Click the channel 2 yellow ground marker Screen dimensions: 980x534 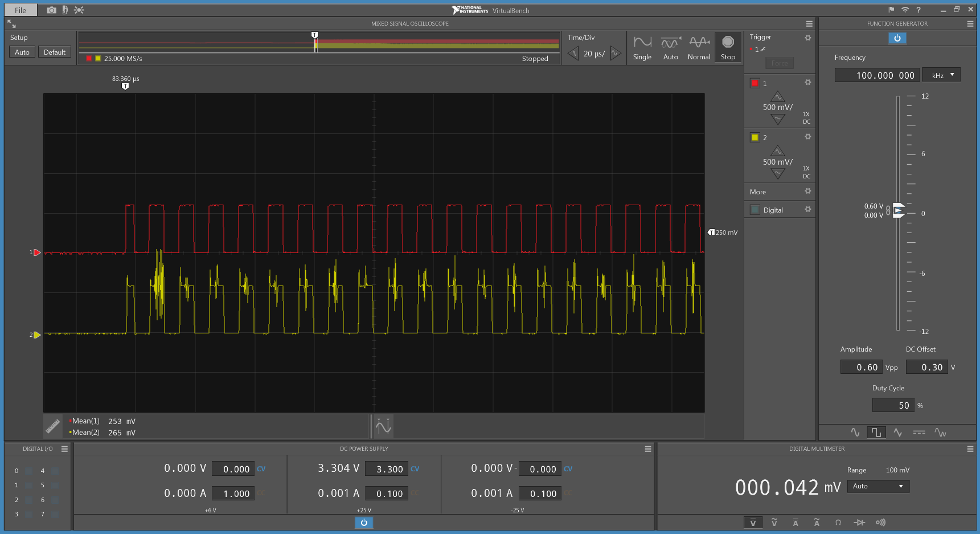coord(37,335)
